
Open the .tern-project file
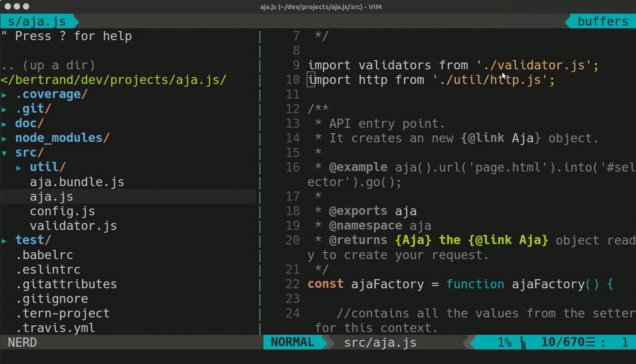63,313
